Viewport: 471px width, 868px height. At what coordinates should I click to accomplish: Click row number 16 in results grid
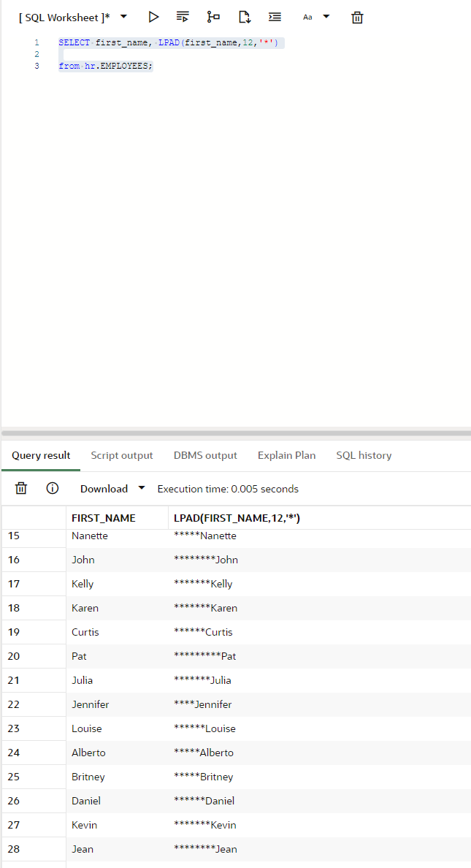point(14,560)
